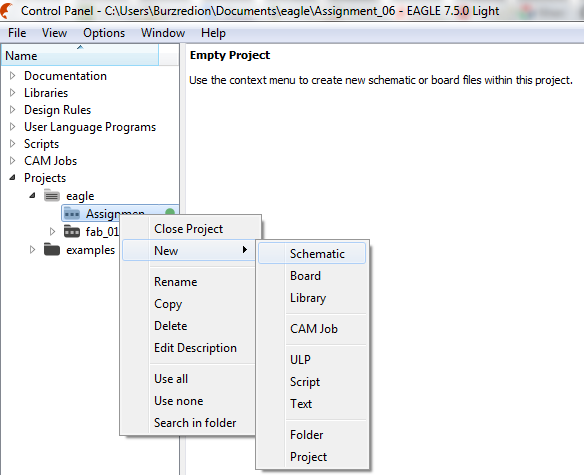Click the fab_01 project folder icon
This screenshot has height=475, width=584.
pos(72,231)
